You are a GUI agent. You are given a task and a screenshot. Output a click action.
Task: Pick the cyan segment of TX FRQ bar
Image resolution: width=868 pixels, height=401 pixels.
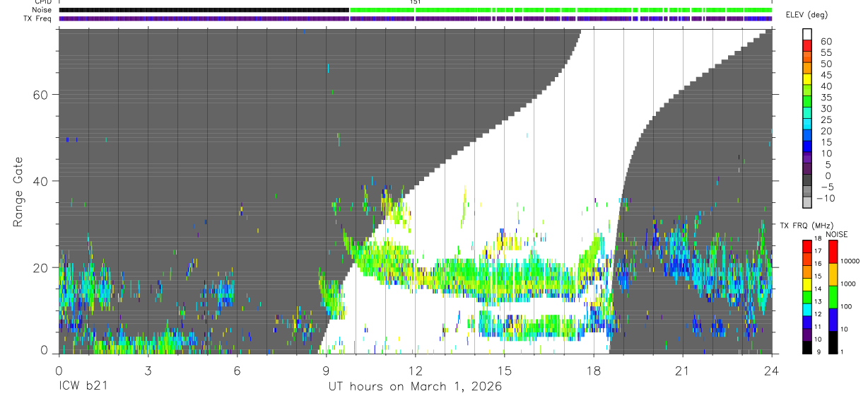(x=807, y=310)
